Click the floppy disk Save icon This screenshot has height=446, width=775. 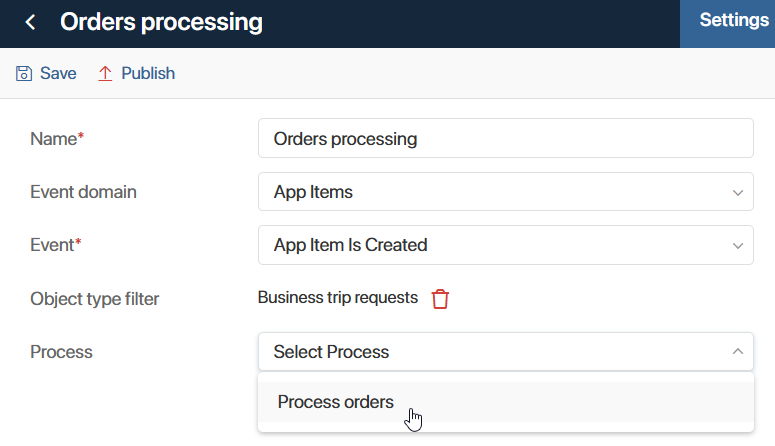(x=24, y=73)
